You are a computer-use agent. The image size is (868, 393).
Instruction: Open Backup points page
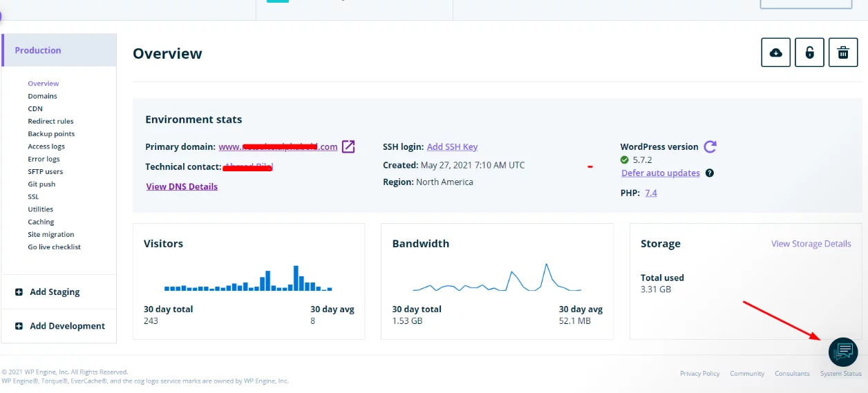(51, 134)
